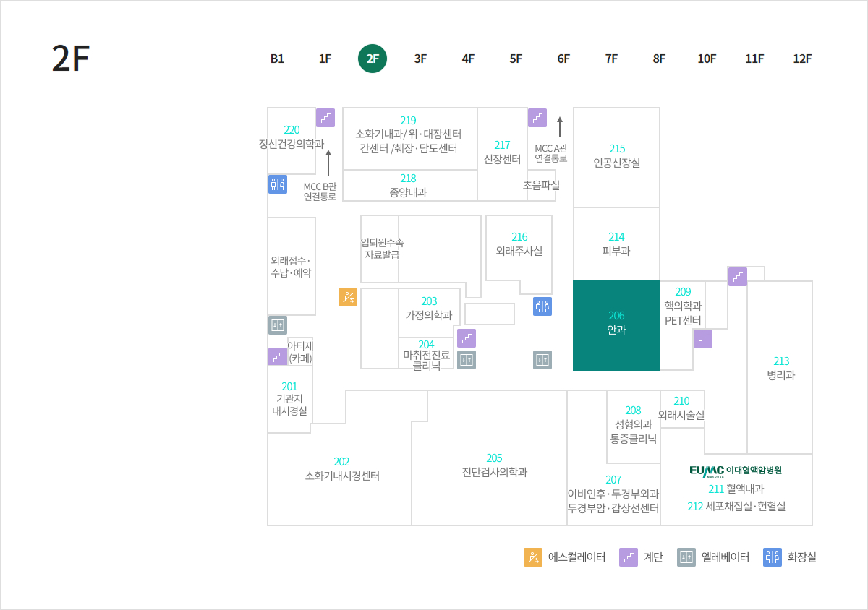Image resolution: width=868 pixels, height=610 pixels.
Task: Click the stairs icon above room 213
Action: 738,277
